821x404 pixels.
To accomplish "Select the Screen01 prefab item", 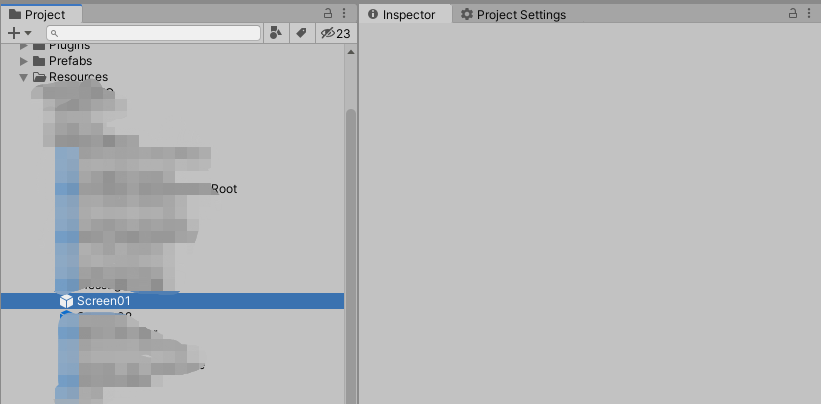I will 172,301.
